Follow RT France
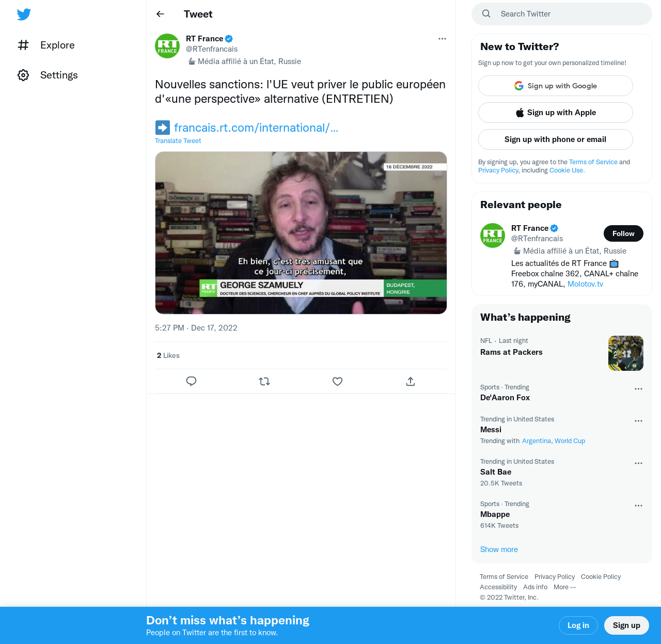The width and height of the screenshot is (661, 644). [623, 233]
